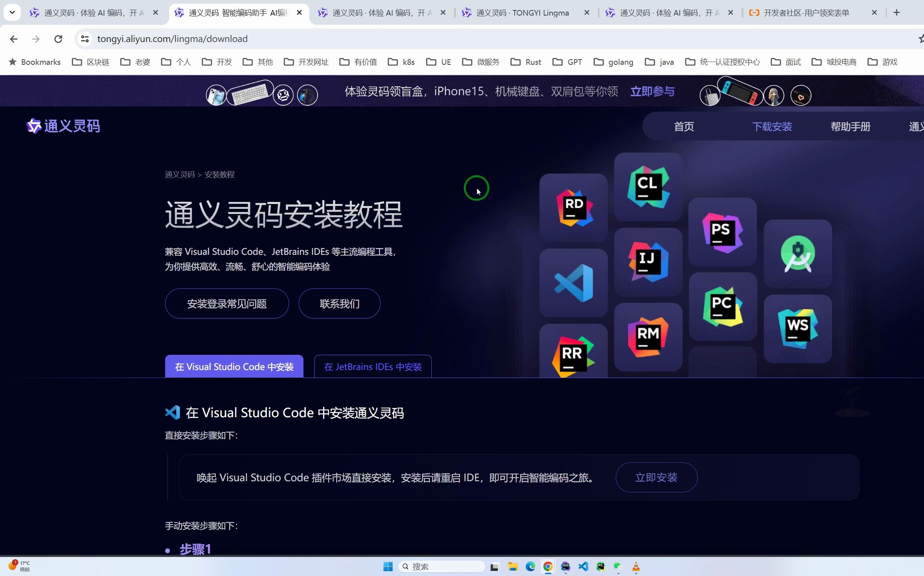Switch to 在 JetBrains IDEs 中安装 tab
Screen dimensions: 924x576
click(x=373, y=366)
